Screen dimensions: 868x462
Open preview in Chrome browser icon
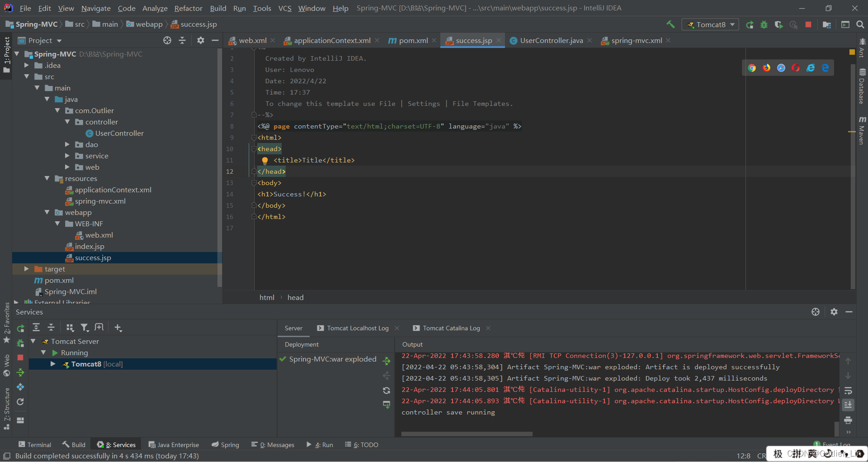[x=752, y=68]
